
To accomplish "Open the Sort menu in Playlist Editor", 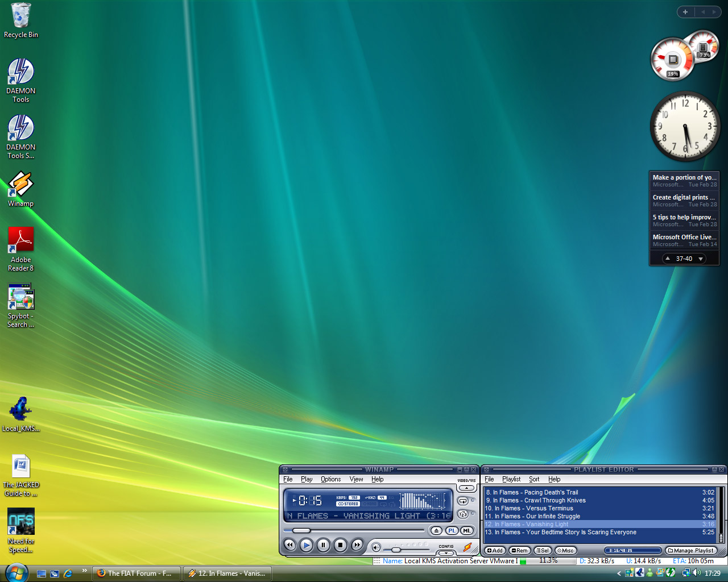I will pyautogui.click(x=534, y=479).
